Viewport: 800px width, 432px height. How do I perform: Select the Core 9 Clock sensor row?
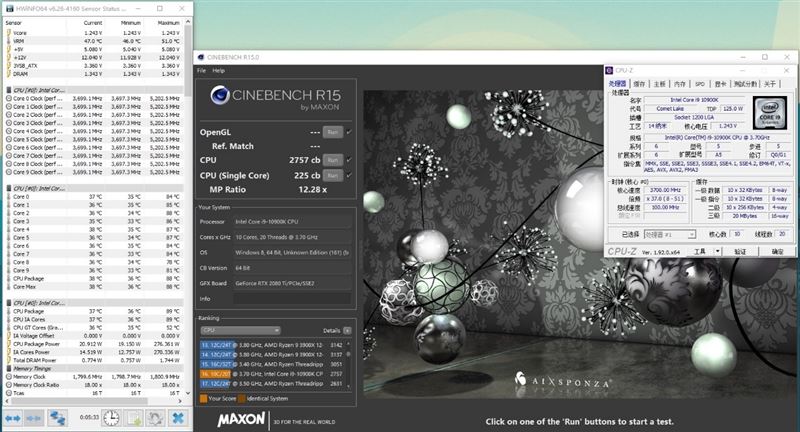93,172
